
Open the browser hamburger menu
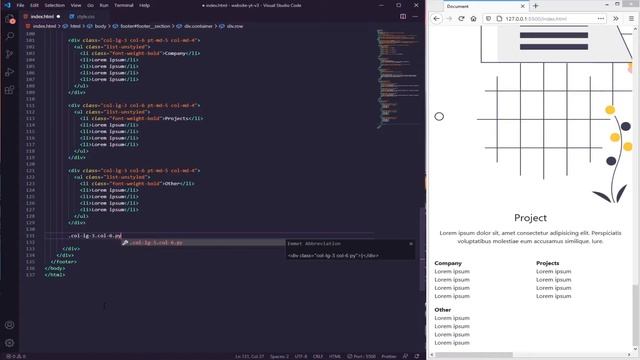[x=631, y=18]
